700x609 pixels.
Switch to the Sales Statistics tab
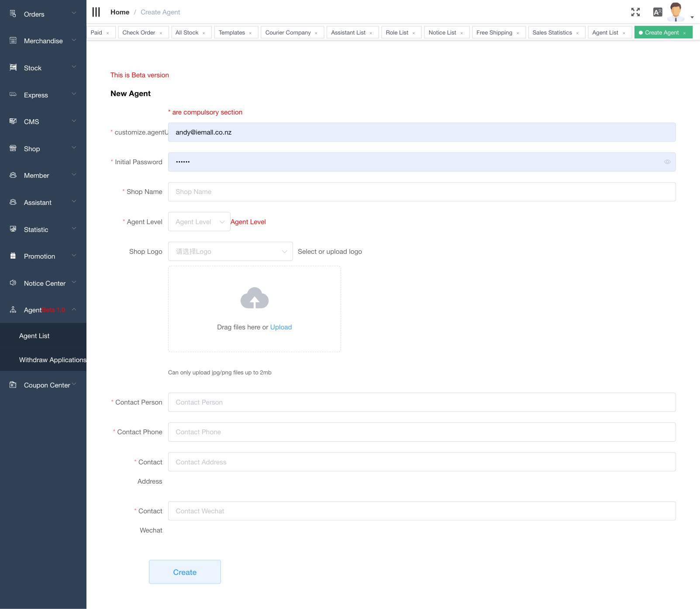[x=552, y=32]
